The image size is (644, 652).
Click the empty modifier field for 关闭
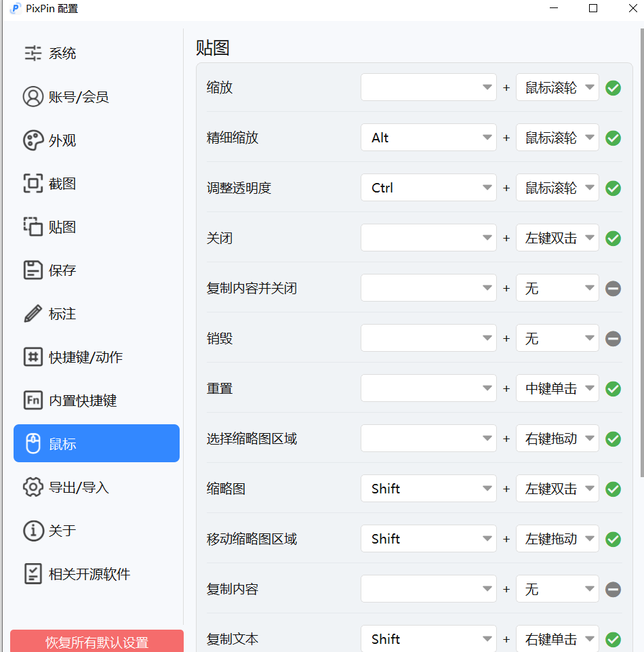point(428,237)
